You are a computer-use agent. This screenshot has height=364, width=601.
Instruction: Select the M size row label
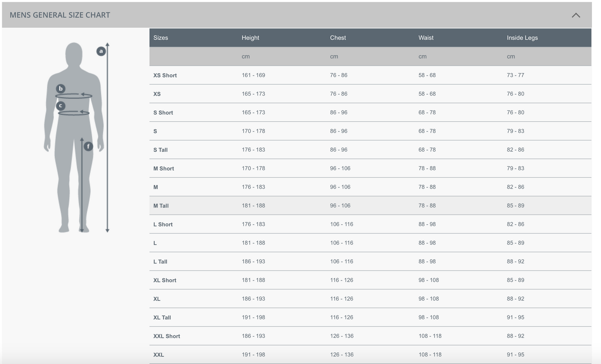(x=156, y=187)
